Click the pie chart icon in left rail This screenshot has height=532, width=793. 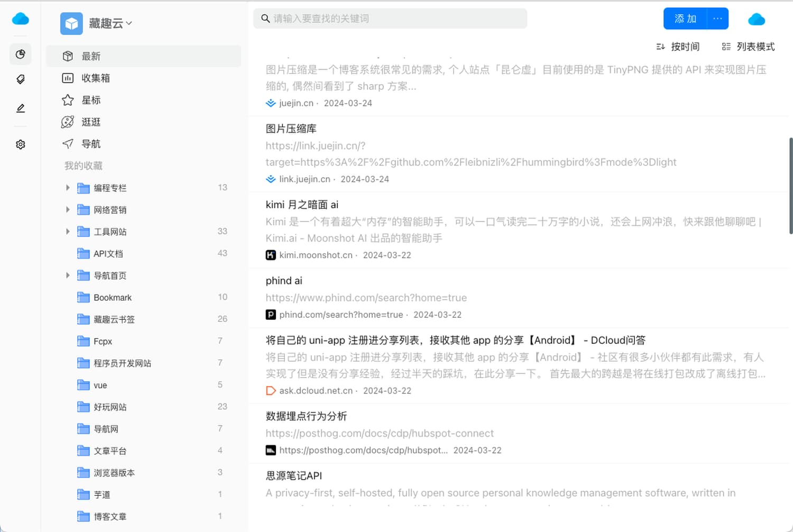(x=21, y=54)
